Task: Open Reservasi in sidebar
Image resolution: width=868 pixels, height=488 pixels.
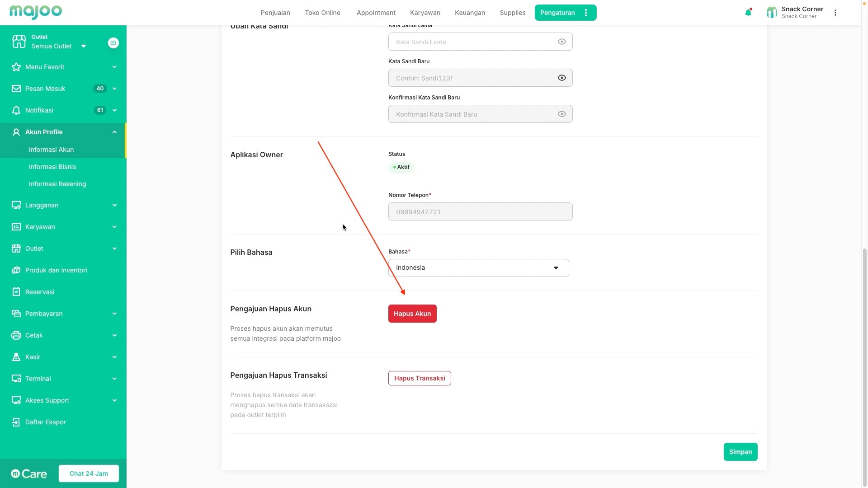Action: 40,292
